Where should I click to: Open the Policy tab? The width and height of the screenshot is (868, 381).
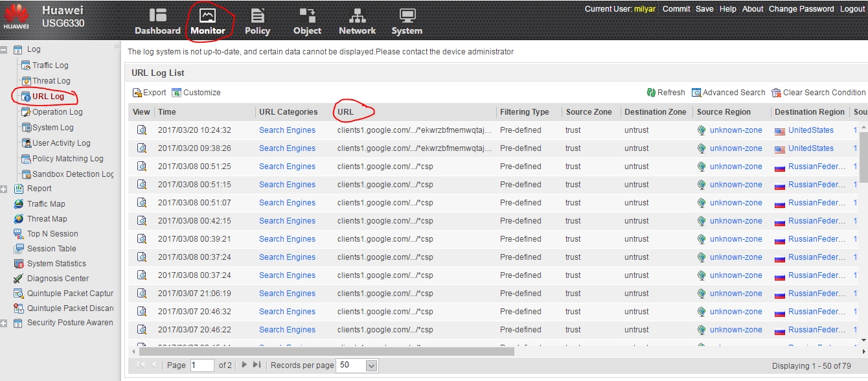coord(257,21)
